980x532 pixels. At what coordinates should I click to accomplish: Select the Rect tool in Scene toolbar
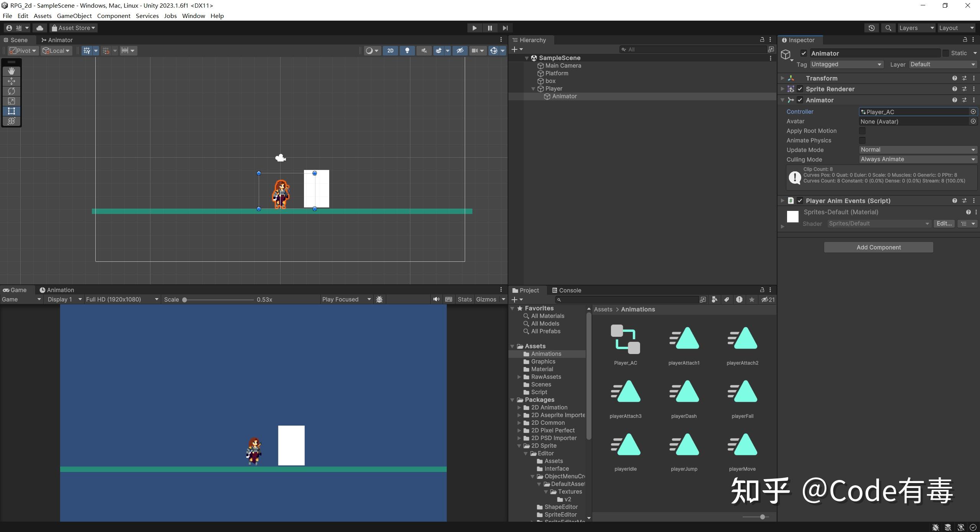[11, 111]
